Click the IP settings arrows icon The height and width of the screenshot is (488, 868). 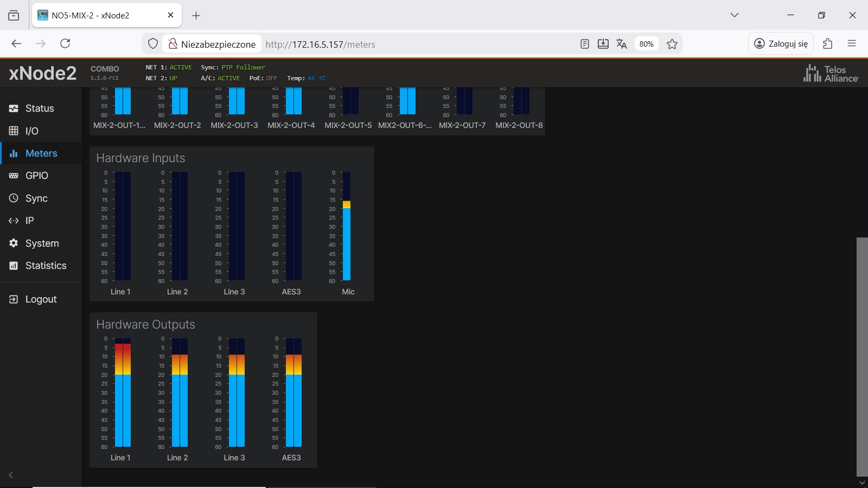click(x=14, y=221)
